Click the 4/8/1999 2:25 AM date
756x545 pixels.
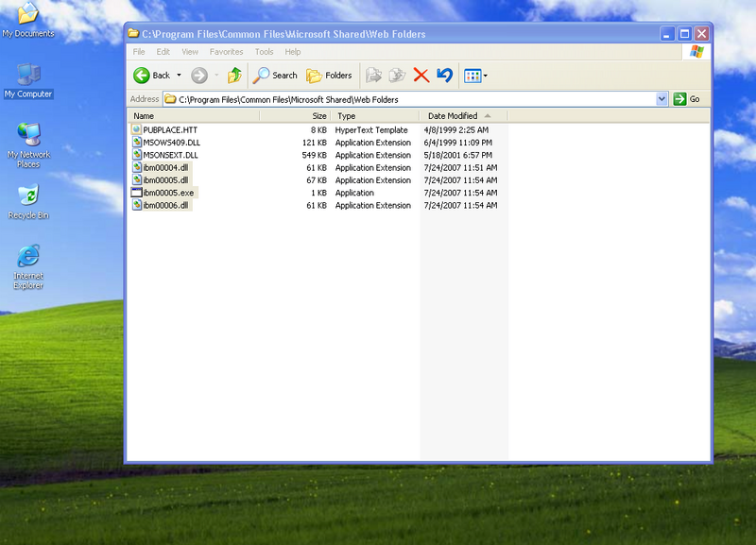pos(456,130)
